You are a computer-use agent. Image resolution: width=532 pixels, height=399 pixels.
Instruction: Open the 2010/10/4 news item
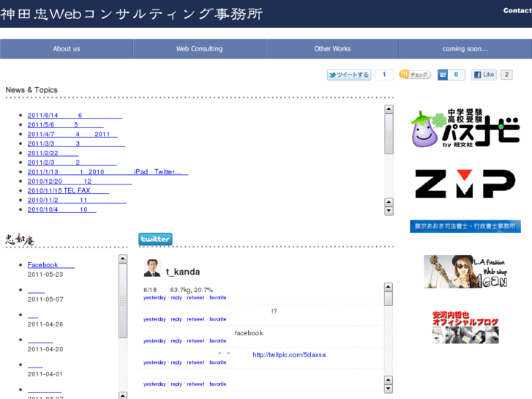(x=61, y=210)
